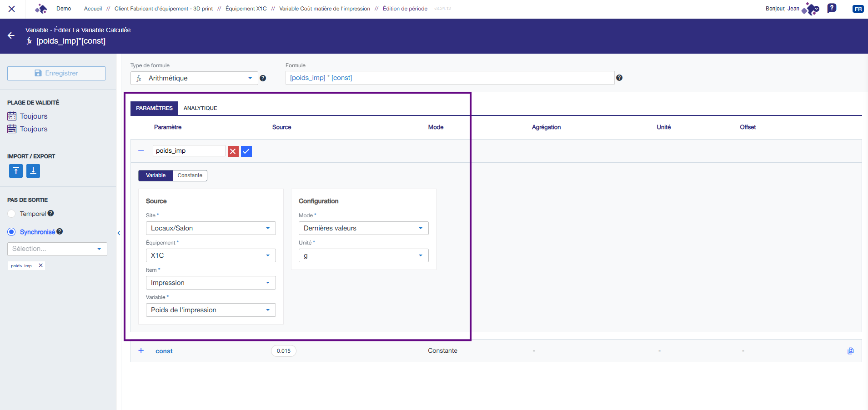Close the editor with the X icon
The width and height of the screenshot is (868, 410).
click(12, 9)
